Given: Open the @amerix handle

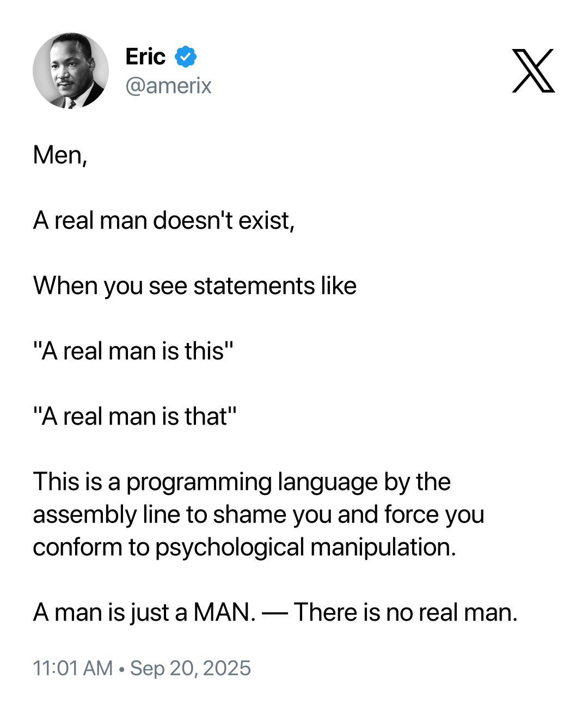Looking at the screenshot, I should [x=168, y=86].
